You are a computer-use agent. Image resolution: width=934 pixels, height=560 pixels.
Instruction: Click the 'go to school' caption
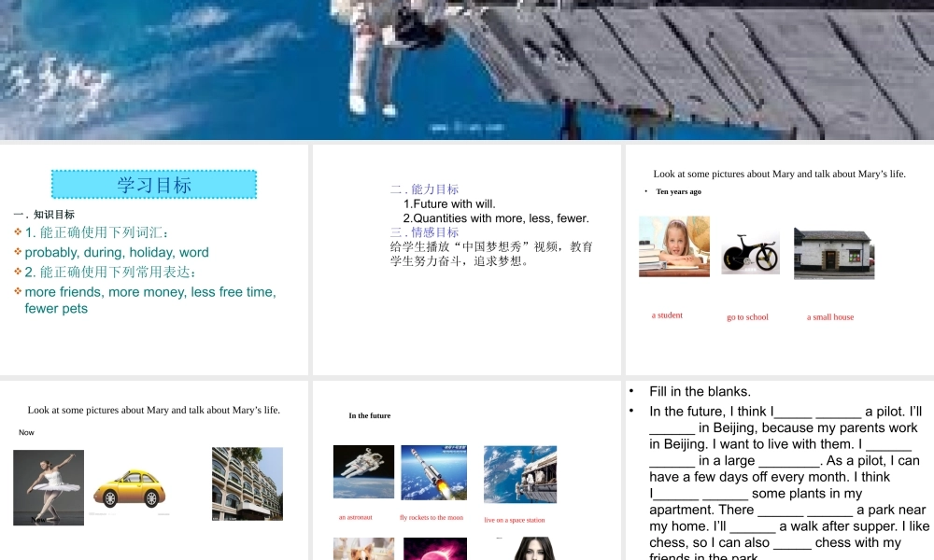pyautogui.click(x=747, y=317)
